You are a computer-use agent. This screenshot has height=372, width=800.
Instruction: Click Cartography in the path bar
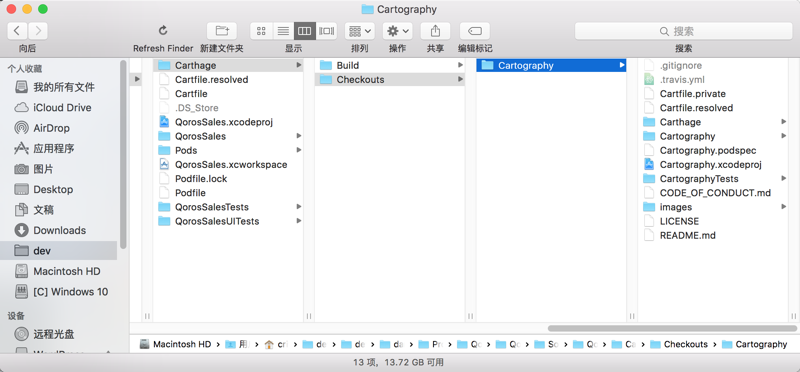[754, 344]
